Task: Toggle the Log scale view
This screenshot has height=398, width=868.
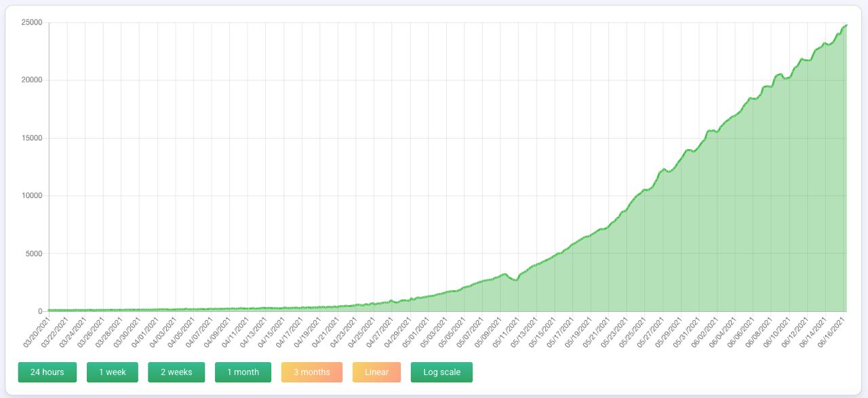Action: click(x=441, y=372)
